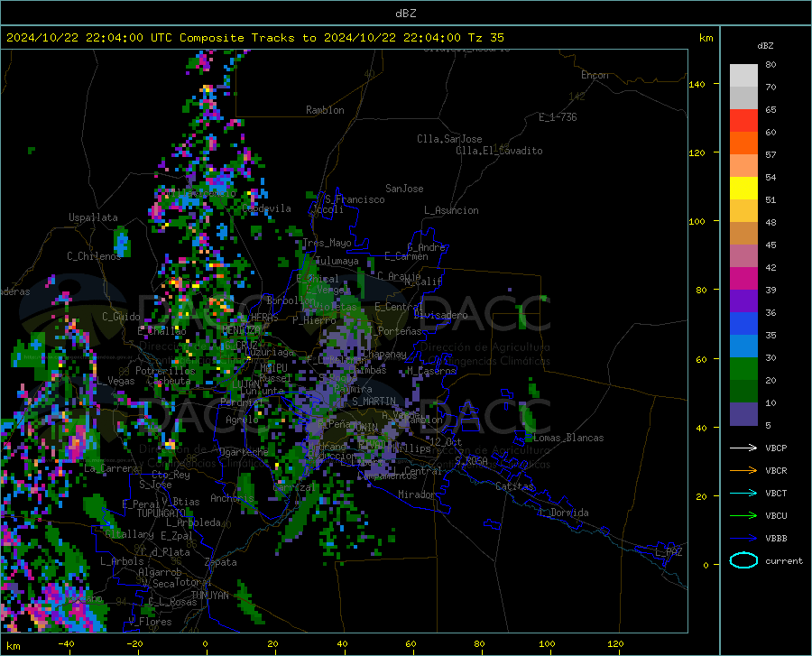This screenshot has height=656, width=812.
Task: Click the S_MARTIN label on map
Action: (374, 402)
